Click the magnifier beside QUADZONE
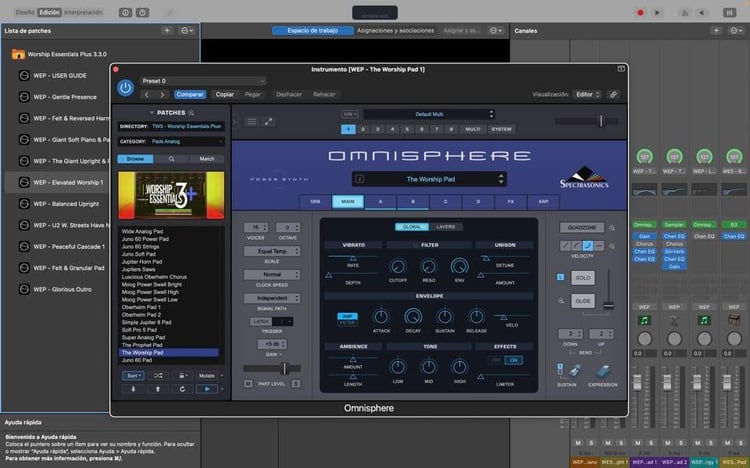The height and width of the screenshot is (468, 750). coord(612,228)
